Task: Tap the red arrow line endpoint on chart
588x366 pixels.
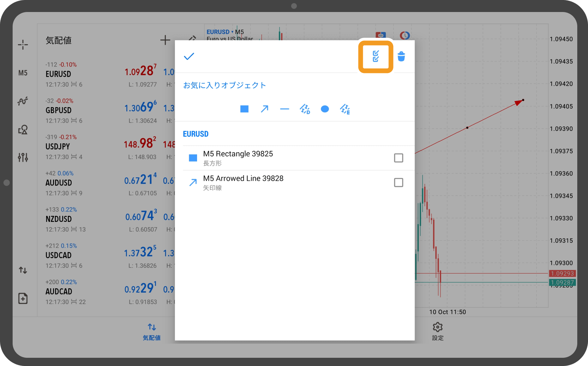Action: pyautogui.click(x=523, y=100)
